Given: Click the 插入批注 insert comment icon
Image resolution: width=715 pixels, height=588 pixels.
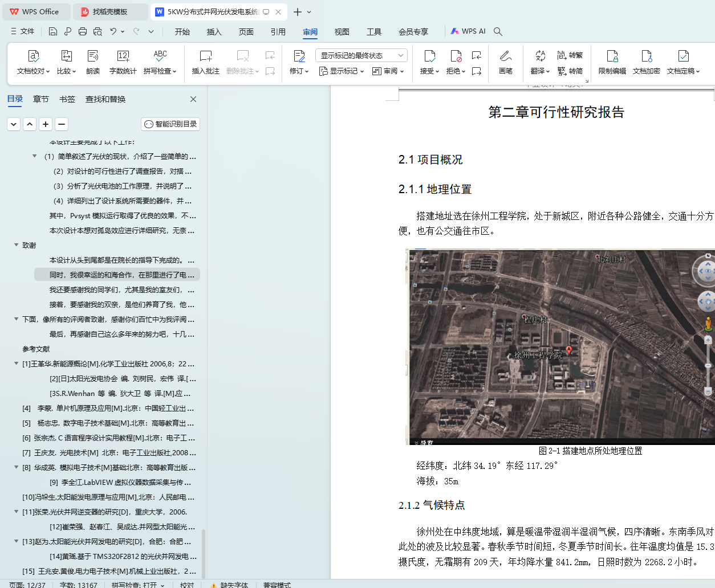Looking at the screenshot, I should click(x=205, y=56).
